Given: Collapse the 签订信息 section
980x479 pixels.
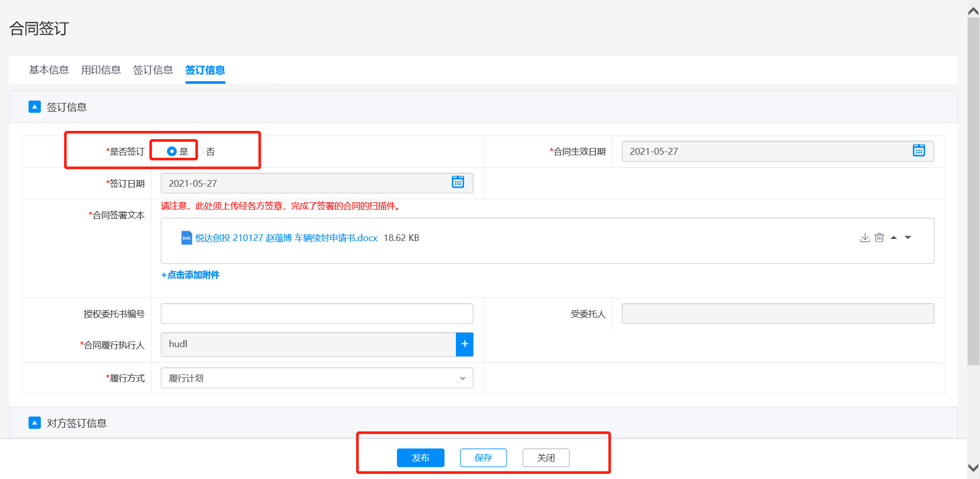Looking at the screenshot, I should point(35,107).
